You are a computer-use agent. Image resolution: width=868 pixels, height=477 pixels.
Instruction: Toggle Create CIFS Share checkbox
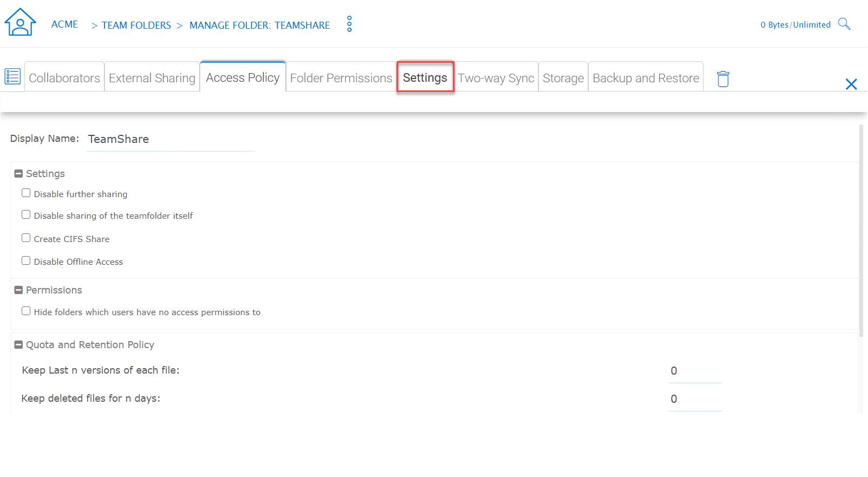(26, 238)
